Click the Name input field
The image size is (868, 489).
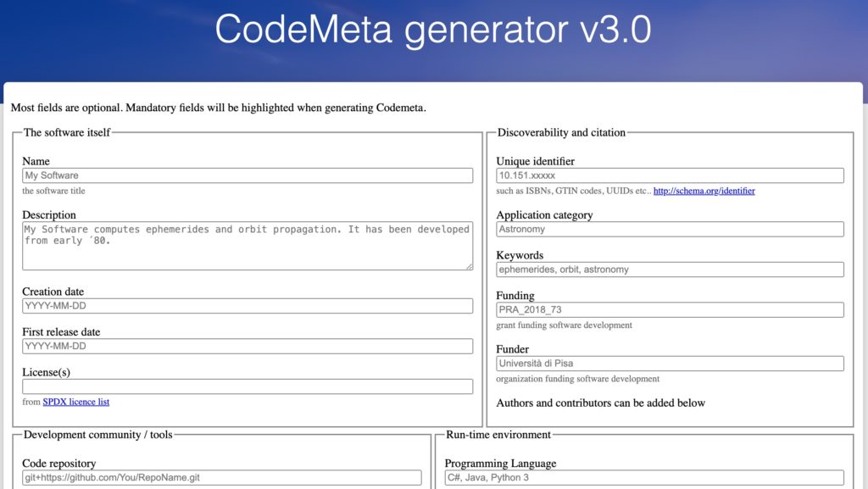tap(247, 175)
